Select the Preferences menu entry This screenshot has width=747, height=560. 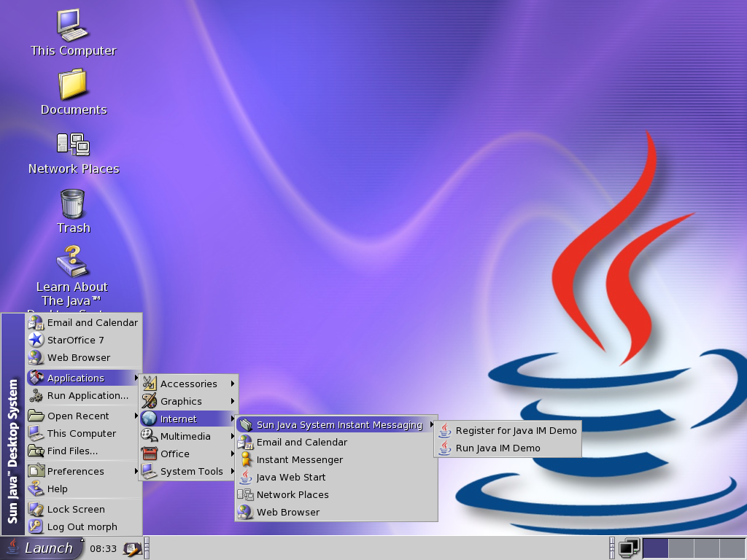pos(83,471)
